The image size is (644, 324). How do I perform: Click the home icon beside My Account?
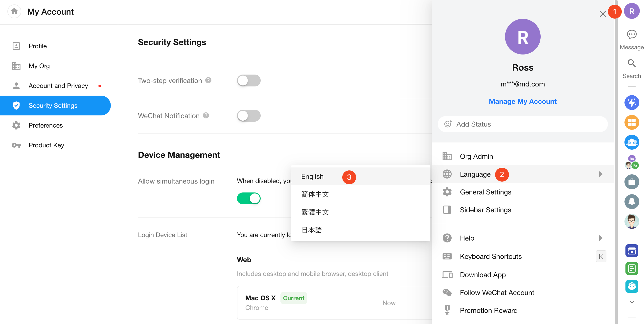pyautogui.click(x=14, y=11)
